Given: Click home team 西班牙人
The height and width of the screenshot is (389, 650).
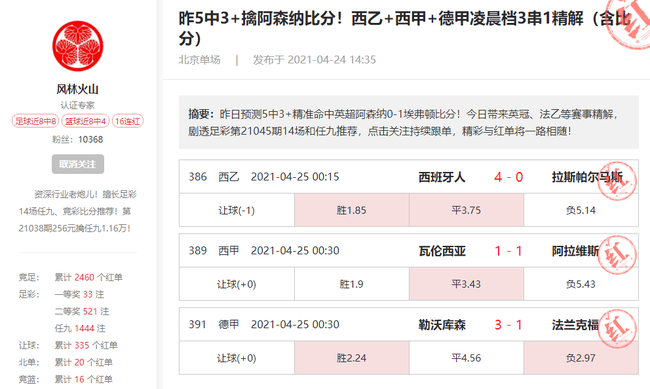Looking at the screenshot, I should point(441,177).
